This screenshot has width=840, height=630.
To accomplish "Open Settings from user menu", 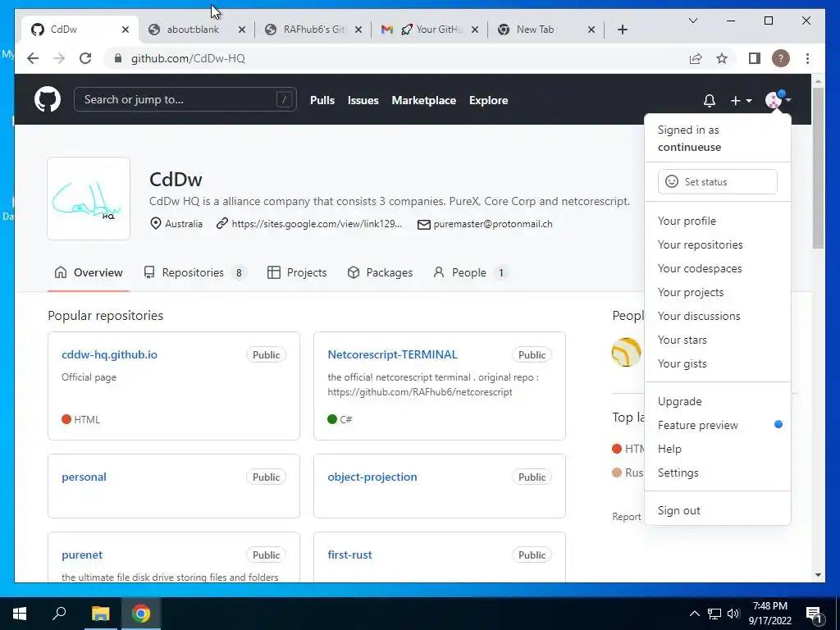I will (717, 473).
